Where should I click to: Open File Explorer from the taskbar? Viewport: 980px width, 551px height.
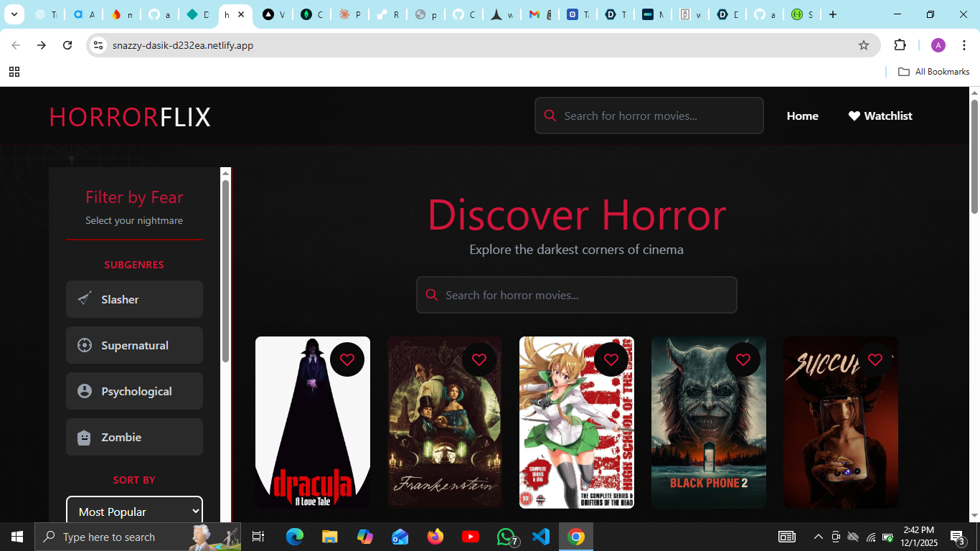329,537
